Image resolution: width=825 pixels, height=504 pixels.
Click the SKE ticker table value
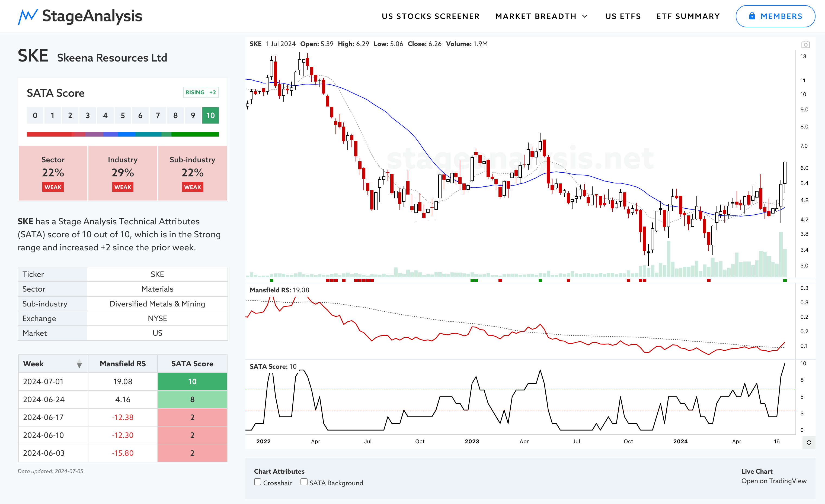point(157,274)
